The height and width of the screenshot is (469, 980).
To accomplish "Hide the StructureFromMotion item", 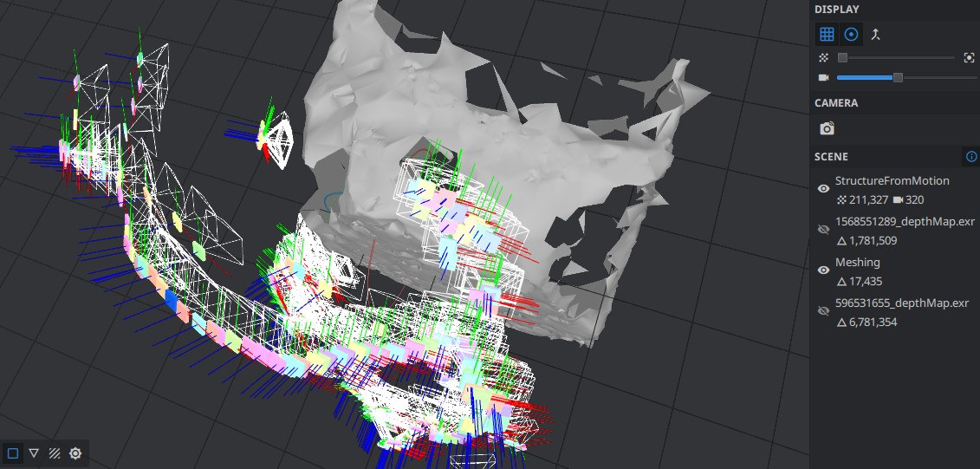I will pos(824,188).
